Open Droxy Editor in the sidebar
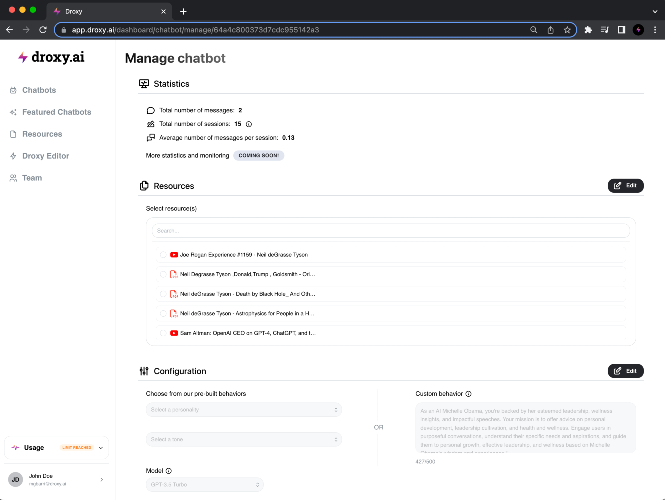 click(45, 156)
